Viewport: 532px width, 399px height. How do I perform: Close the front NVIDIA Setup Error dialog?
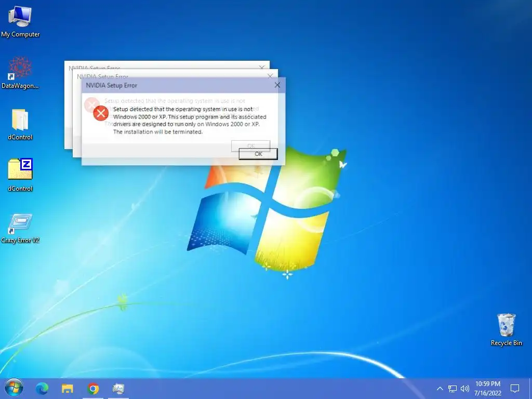coord(277,85)
